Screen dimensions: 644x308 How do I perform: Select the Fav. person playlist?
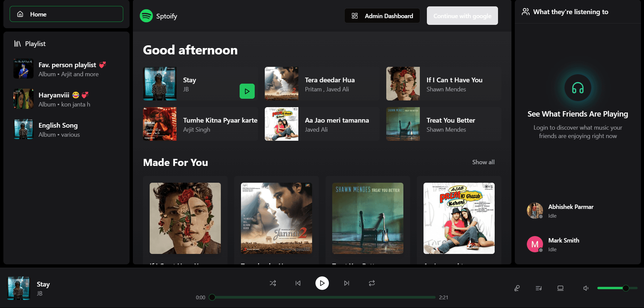pyautogui.click(x=66, y=69)
